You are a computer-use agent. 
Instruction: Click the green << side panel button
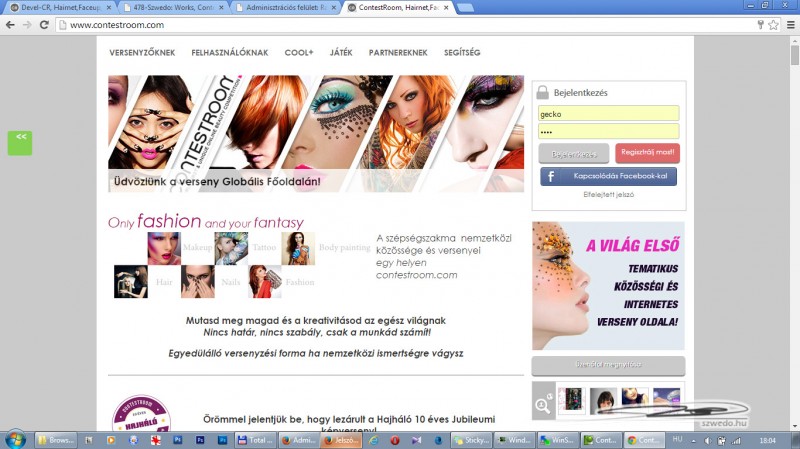coord(20,143)
